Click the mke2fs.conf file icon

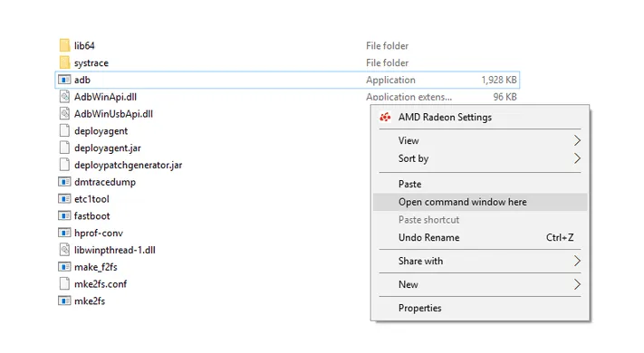coord(64,284)
